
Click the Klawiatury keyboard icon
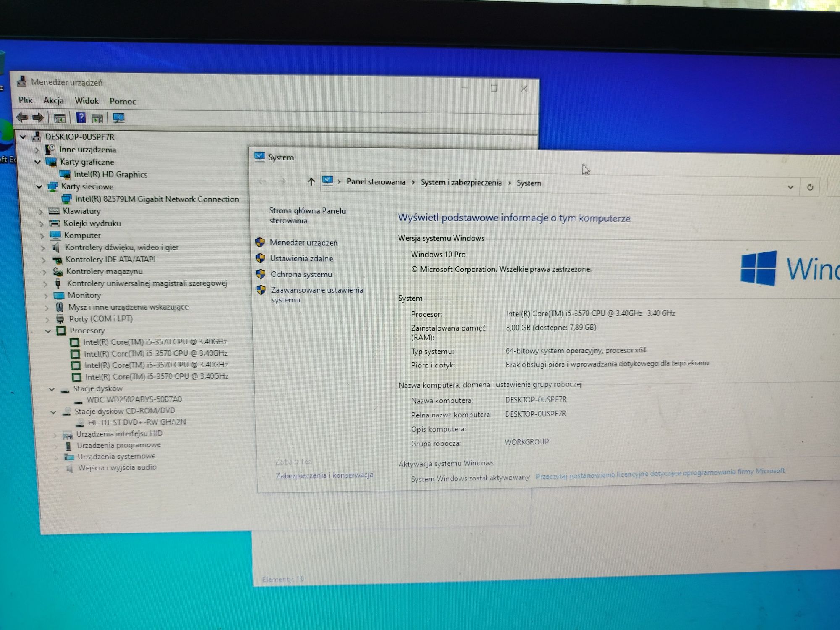point(54,211)
